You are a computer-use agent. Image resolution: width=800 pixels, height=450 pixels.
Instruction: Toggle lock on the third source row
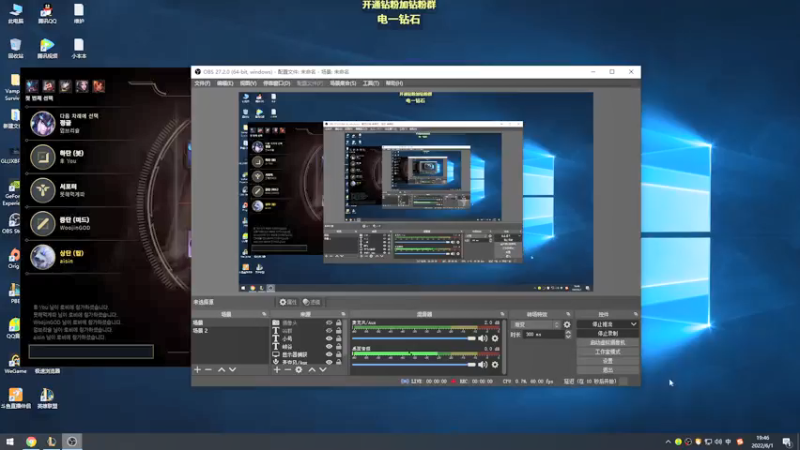click(x=339, y=338)
